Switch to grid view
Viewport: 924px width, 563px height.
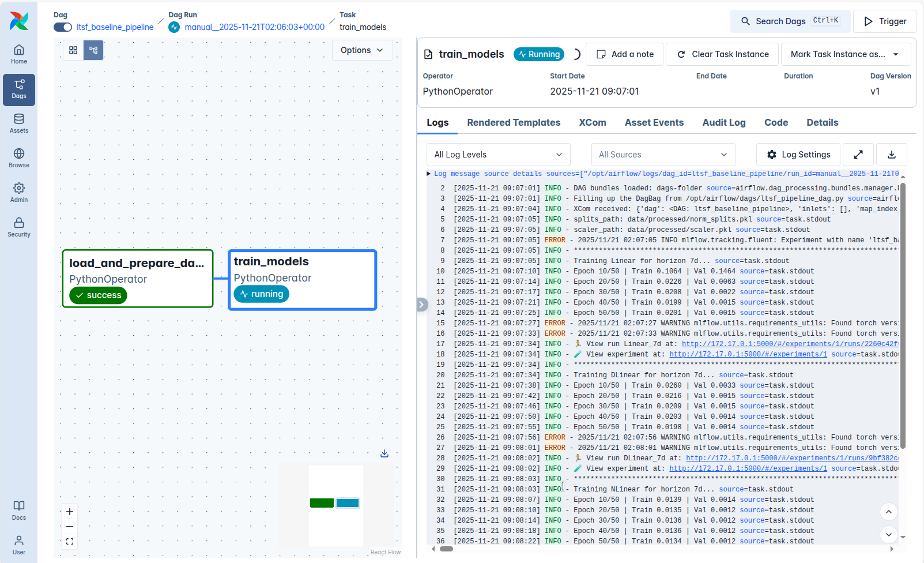73,50
